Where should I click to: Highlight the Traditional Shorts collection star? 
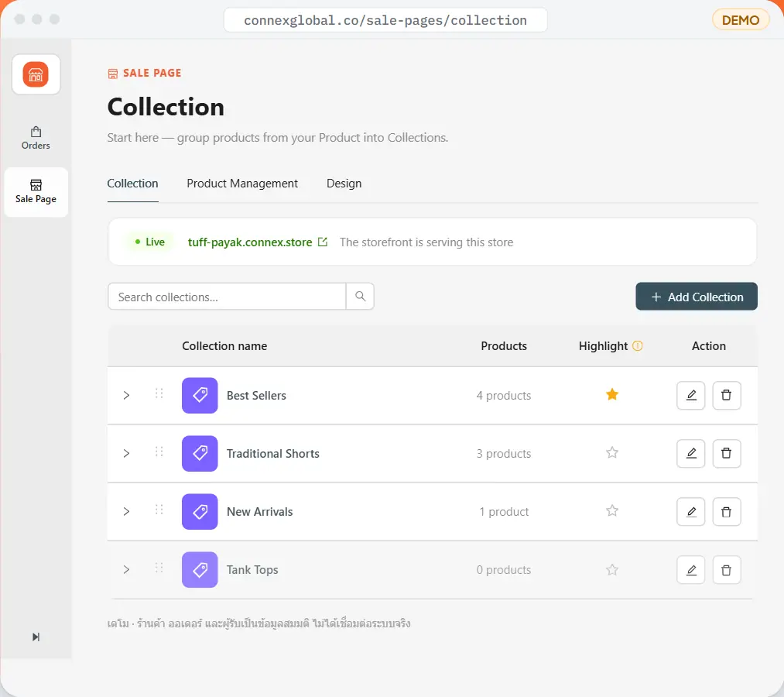pos(612,453)
